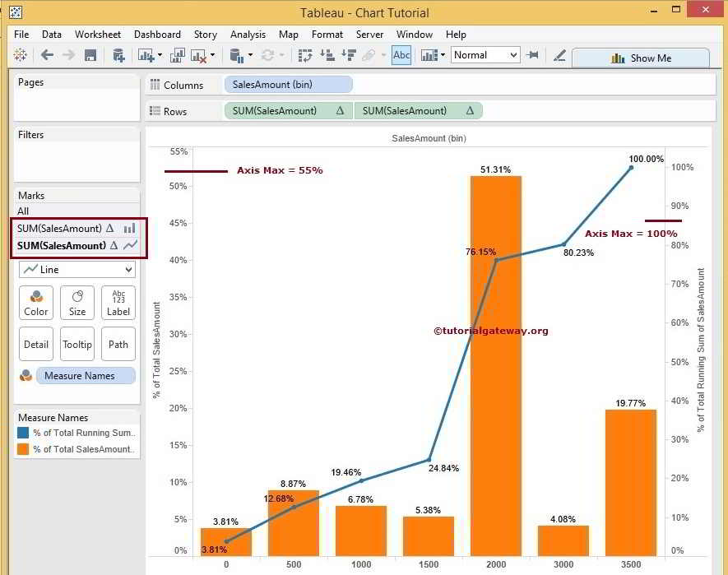
Task: Expand the new worksheet dropdown arrow
Action: [x=160, y=54]
